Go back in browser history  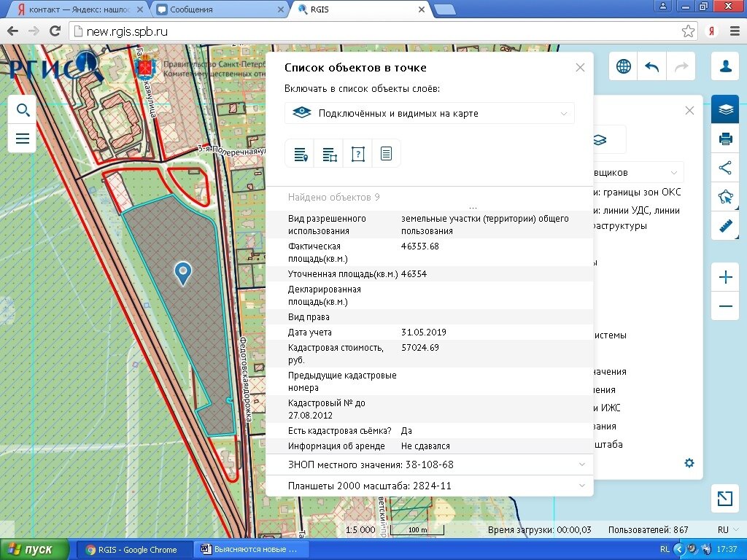click(13, 31)
